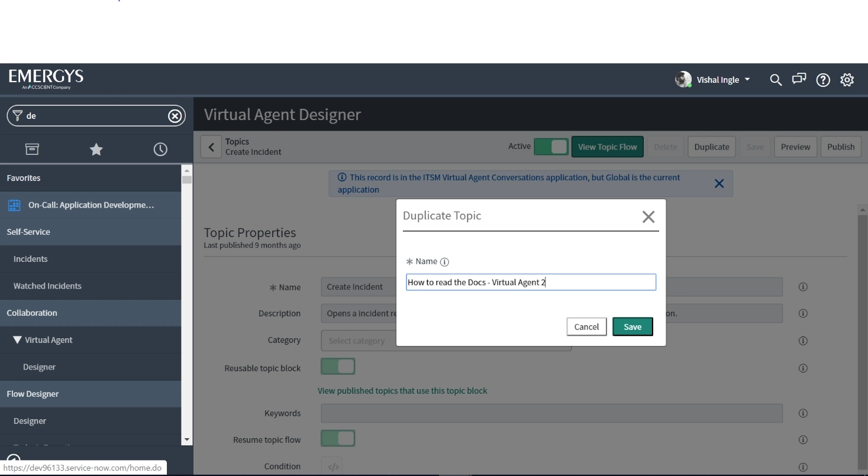
Task: Click the info icon for Keywords field
Action: click(x=803, y=413)
